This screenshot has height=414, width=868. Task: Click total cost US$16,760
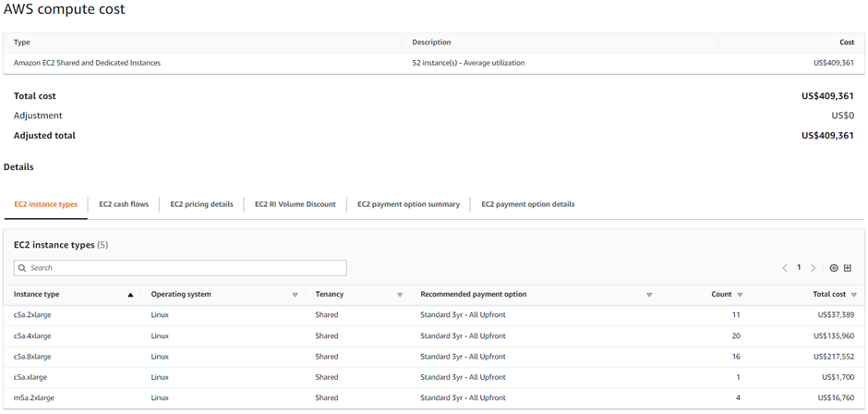click(x=836, y=397)
